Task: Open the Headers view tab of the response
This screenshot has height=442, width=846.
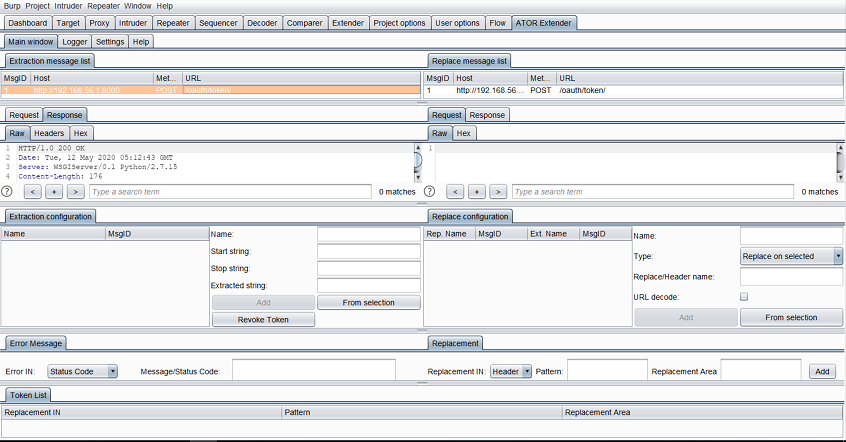Action: point(49,133)
